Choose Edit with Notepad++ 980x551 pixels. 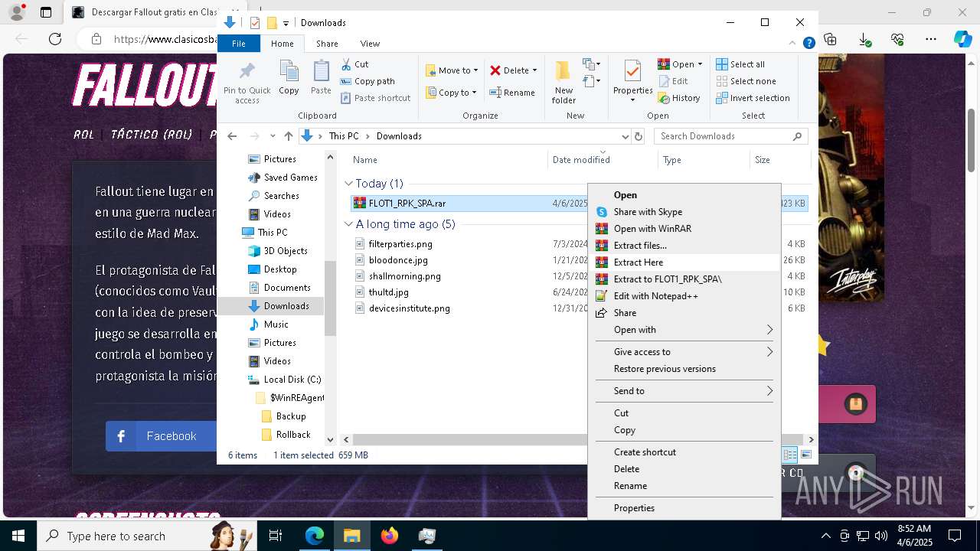click(684, 296)
